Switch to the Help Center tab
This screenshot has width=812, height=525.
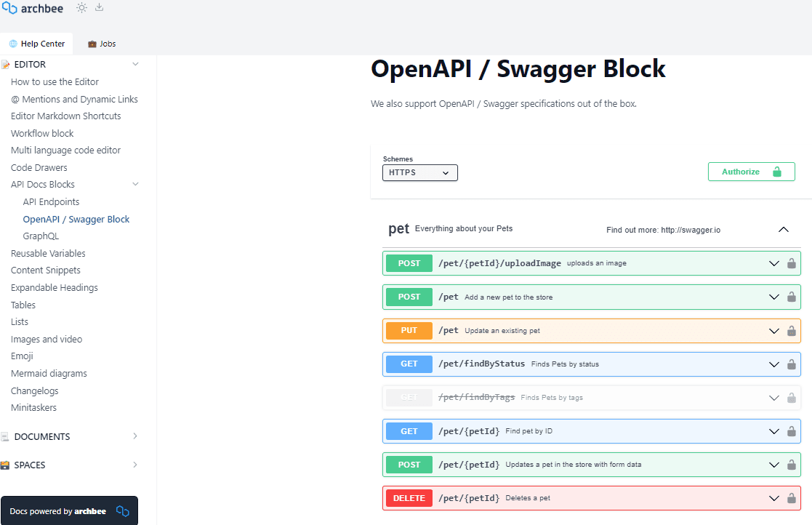point(37,43)
